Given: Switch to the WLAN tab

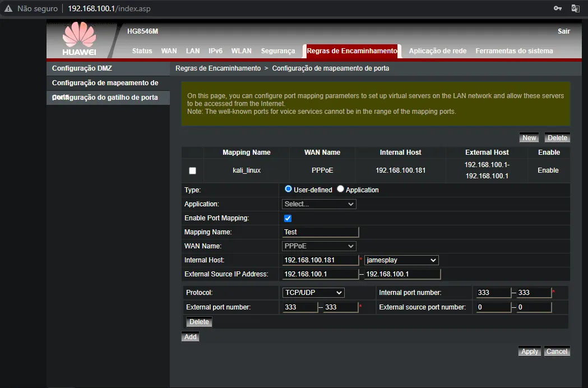Looking at the screenshot, I should pyautogui.click(x=242, y=51).
